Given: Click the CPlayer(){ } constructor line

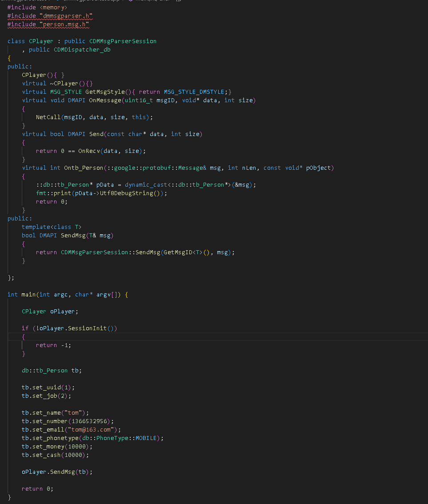Looking at the screenshot, I should click(x=43, y=75).
